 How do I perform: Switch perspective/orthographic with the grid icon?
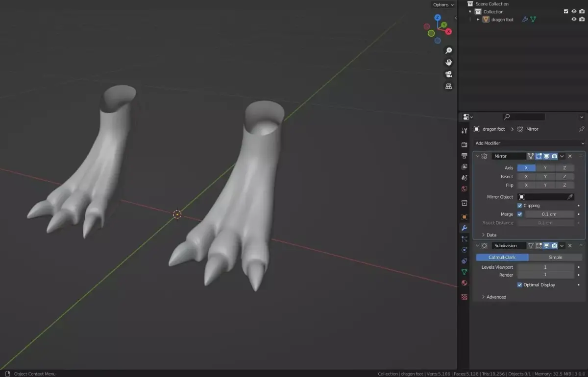[x=448, y=86]
